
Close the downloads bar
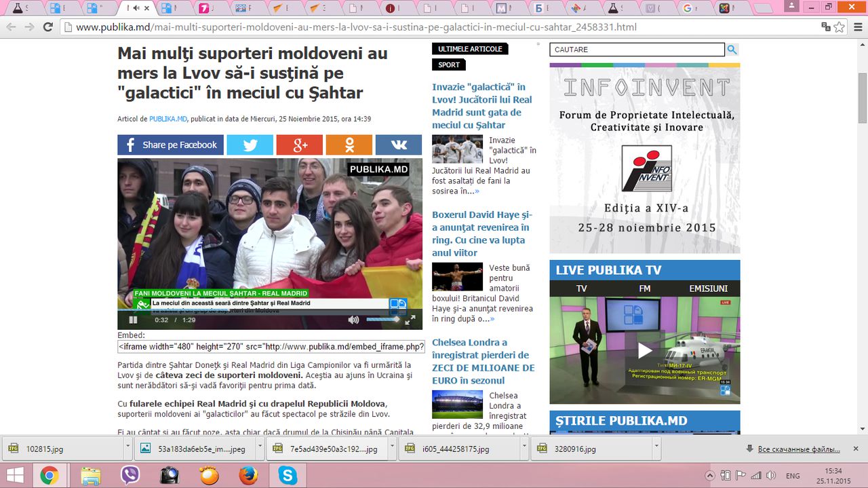(856, 449)
